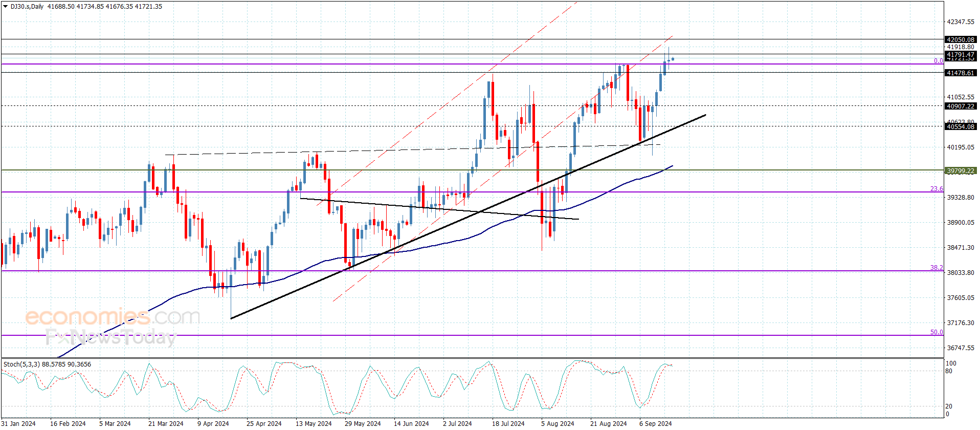Click the 13 May 2024 date label

[314, 424]
